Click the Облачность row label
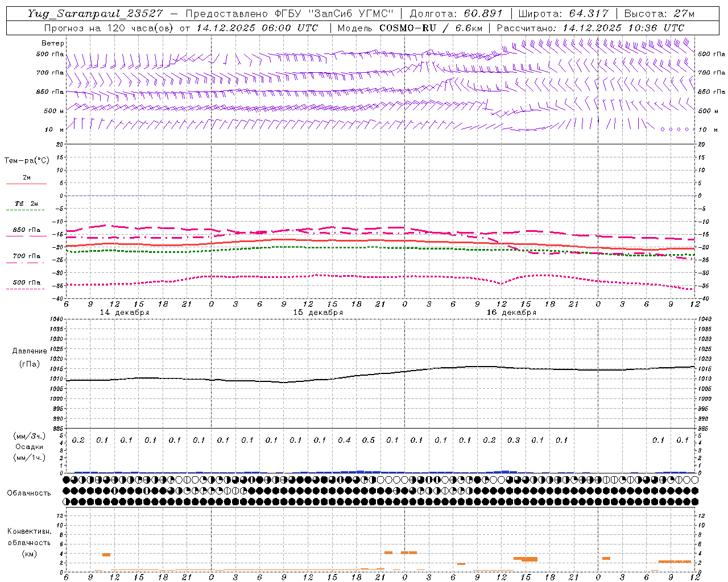Viewport: 728px width, 582px height. [x=29, y=493]
